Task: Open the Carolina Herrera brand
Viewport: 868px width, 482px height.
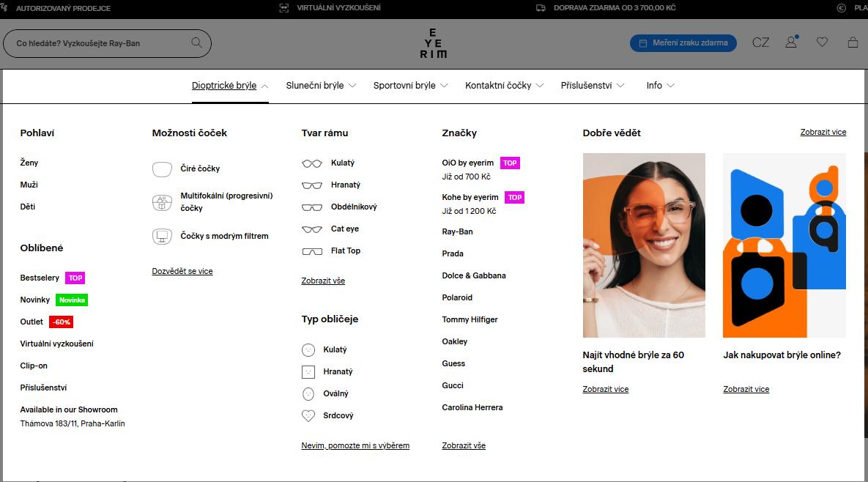Action: pos(472,407)
